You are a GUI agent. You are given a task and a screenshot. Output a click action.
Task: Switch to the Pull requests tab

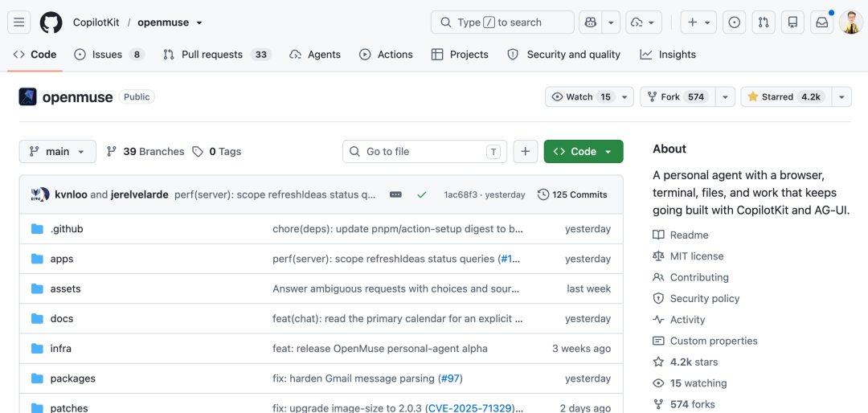point(217,55)
